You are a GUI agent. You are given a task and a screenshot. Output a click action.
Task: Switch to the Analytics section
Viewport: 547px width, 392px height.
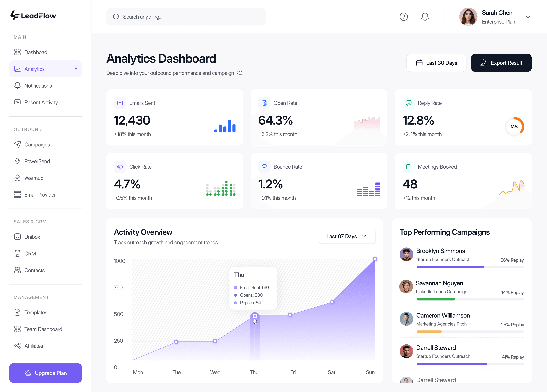point(34,69)
